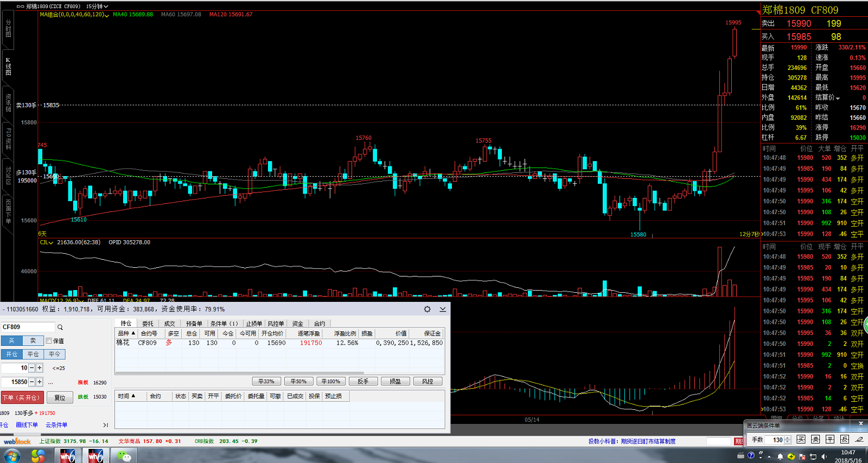The image size is (868, 463).
Task: Open the 分时图 side tab
Action: [x=8, y=28]
